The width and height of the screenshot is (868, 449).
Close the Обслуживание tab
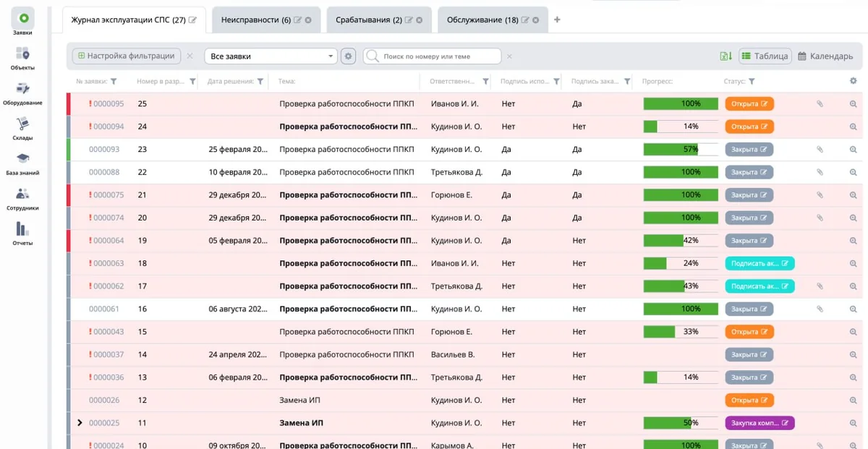[537, 20]
